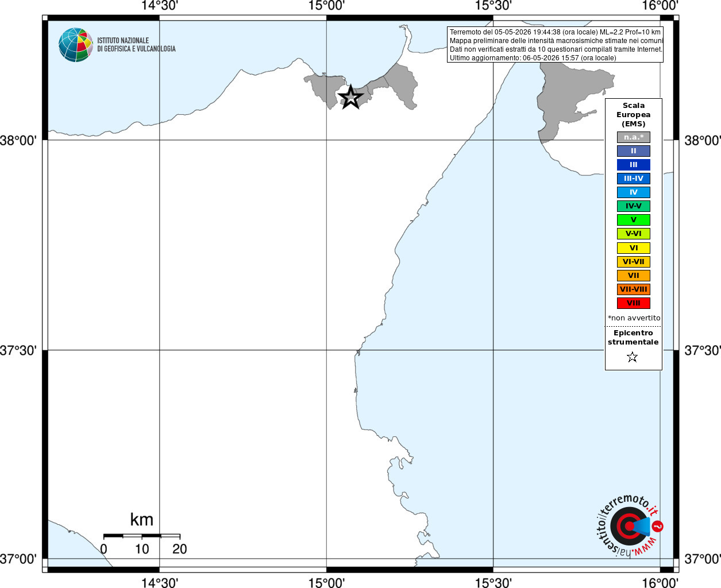
Task: Select the orange EMS VII legend swatch
Action: (634, 276)
